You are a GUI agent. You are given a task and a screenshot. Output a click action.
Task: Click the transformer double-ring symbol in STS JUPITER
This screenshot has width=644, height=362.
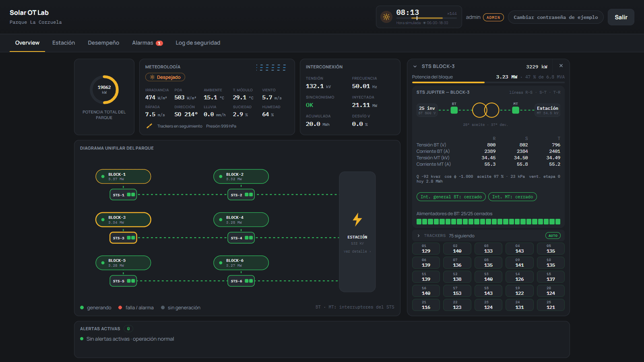485,110
